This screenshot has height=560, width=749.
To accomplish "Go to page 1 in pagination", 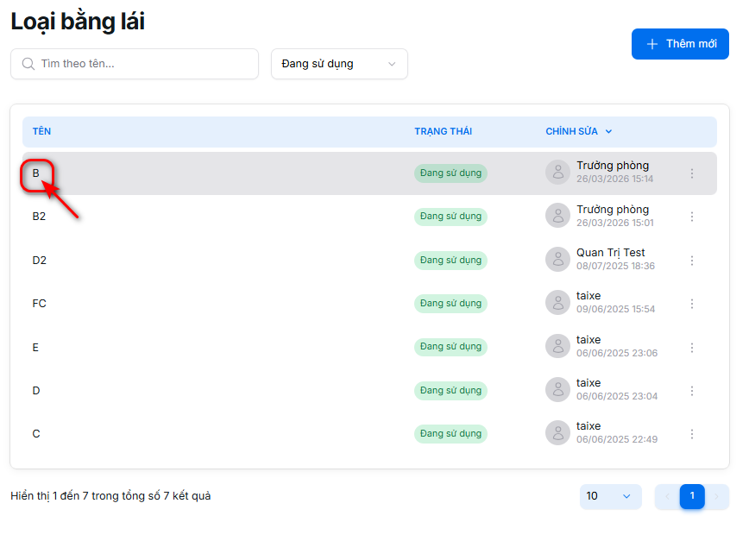I will coord(692,496).
